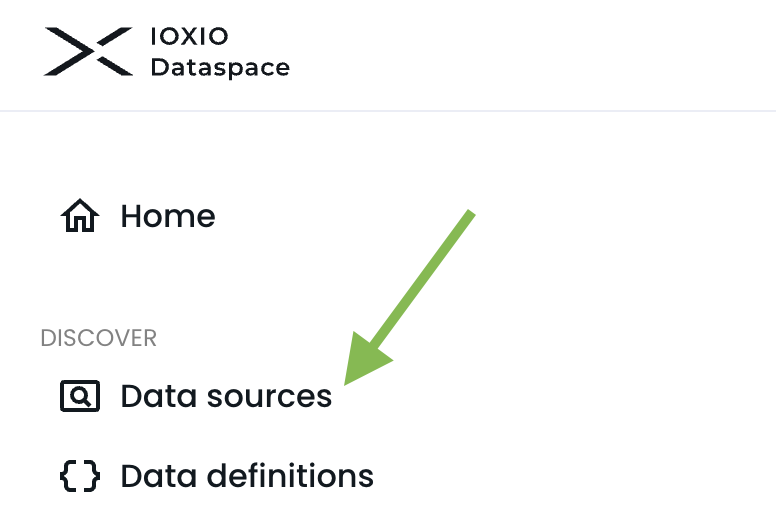Screen dimensions: 776x528
Task: Click the magnifier icon for Data sources
Action: coord(80,396)
